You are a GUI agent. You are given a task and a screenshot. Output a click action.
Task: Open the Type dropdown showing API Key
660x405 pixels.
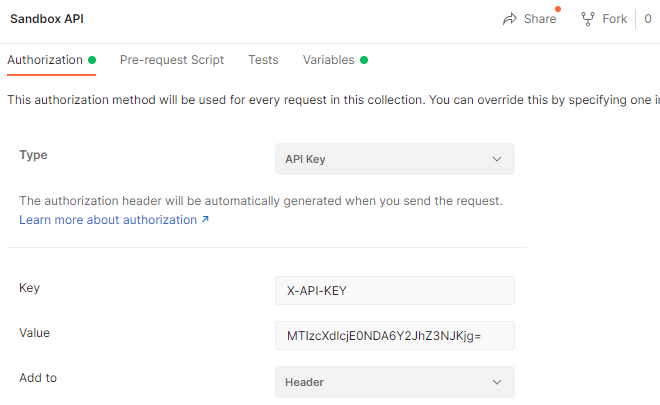(x=394, y=159)
